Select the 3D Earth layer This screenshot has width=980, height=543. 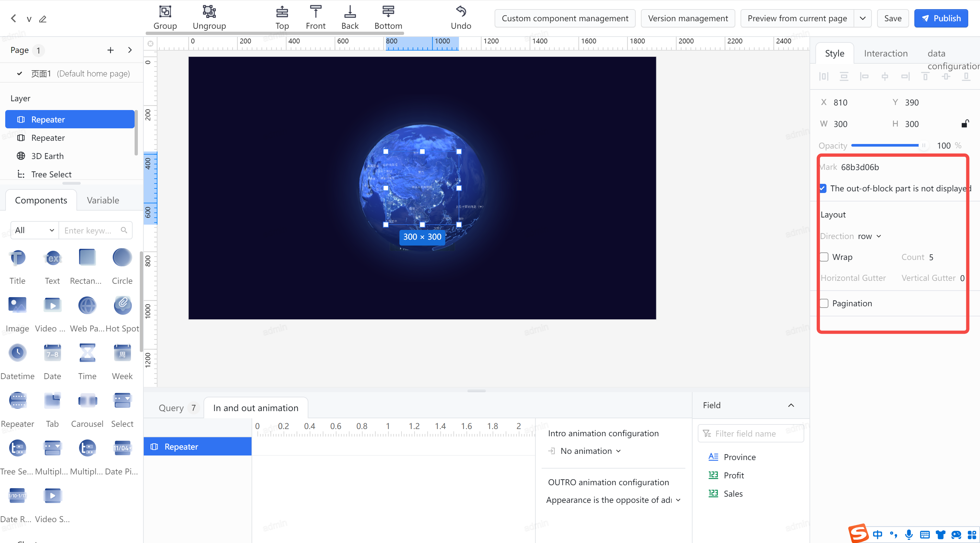tap(70, 156)
